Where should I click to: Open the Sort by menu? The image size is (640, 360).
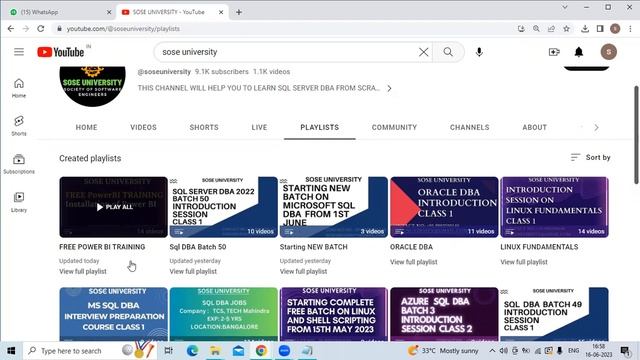point(590,157)
